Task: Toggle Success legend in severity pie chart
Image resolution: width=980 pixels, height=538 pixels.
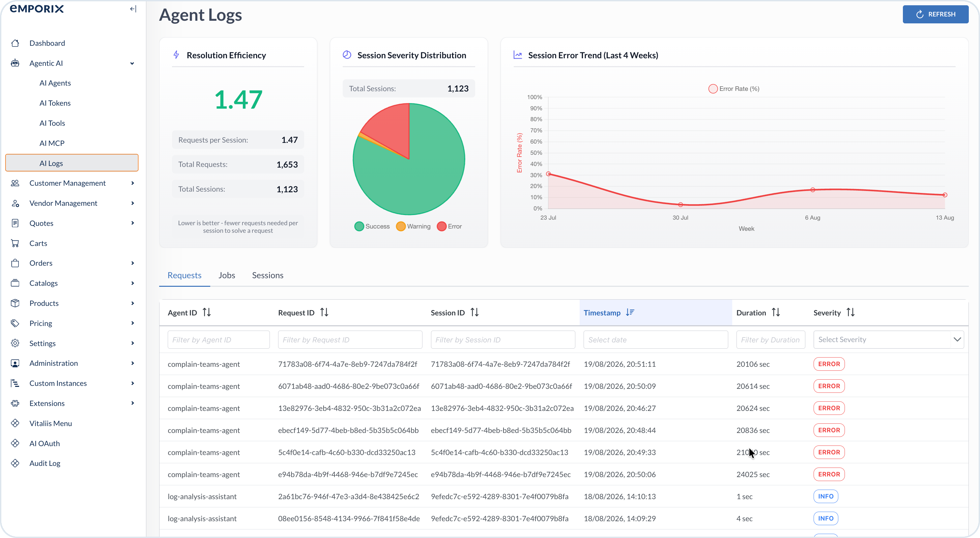Action: [372, 226]
